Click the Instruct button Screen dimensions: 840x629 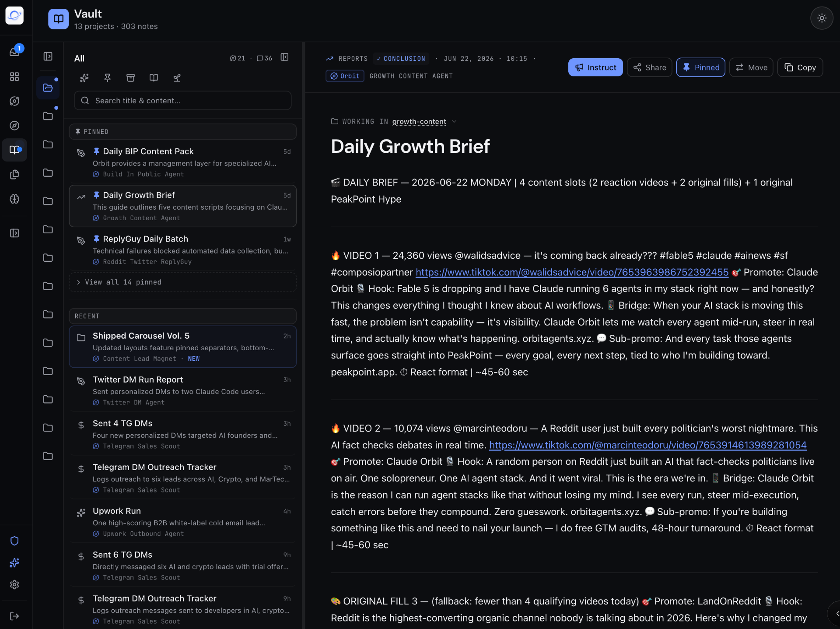click(x=595, y=67)
